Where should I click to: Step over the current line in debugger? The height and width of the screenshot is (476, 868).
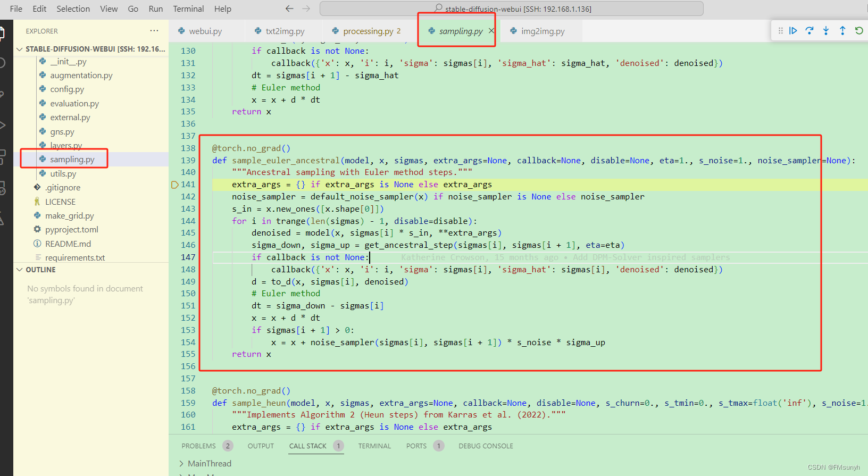click(809, 31)
